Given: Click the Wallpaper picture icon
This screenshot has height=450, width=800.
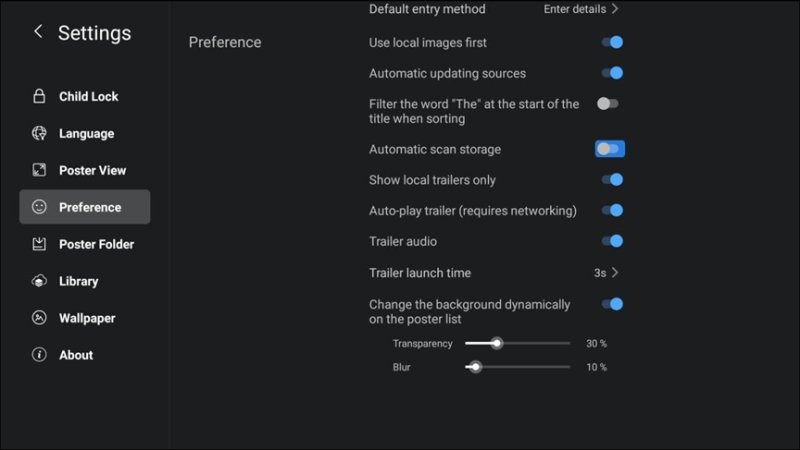Looking at the screenshot, I should point(39,318).
